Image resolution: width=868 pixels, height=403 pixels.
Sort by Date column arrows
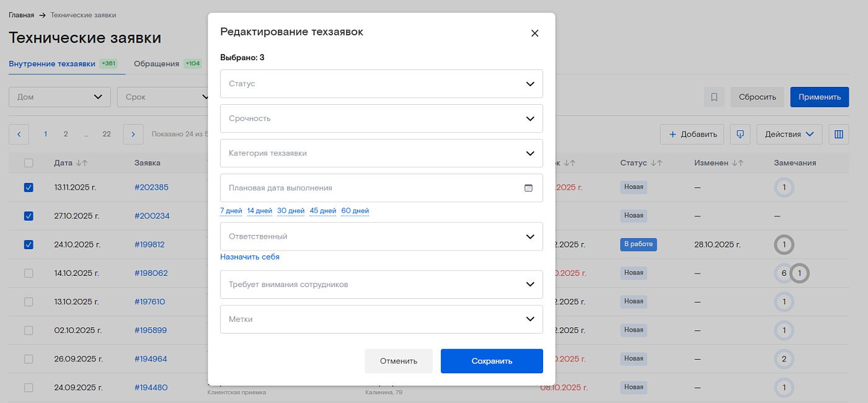81,163
